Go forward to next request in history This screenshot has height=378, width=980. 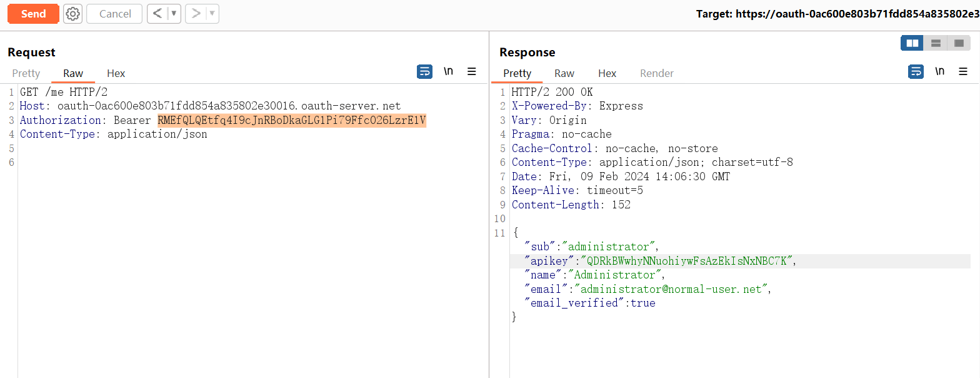(196, 14)
